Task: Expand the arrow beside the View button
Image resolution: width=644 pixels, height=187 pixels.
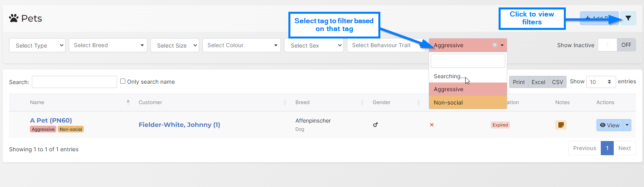Action: [x=627, y=125]
